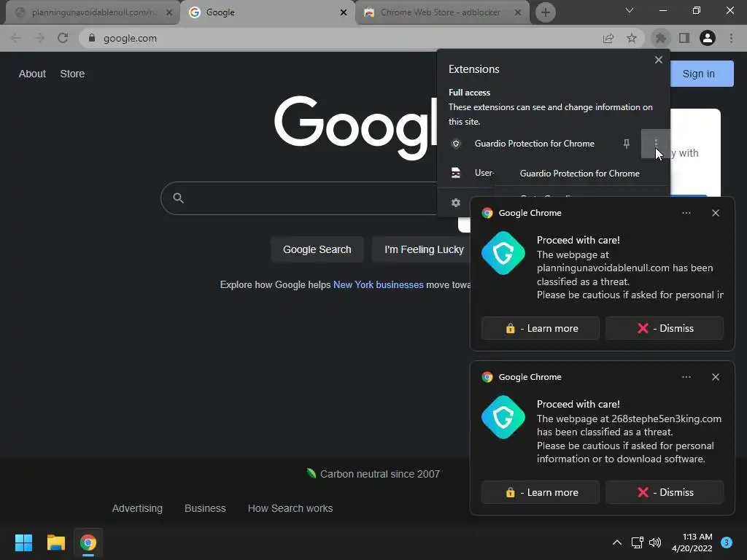This screenshot has width=747, height=560.
Task: Open the volume tray icon
Action: coord(655,542)
